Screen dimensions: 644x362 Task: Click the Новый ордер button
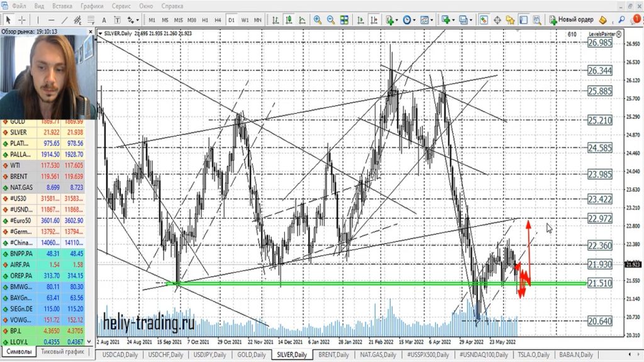tap(571, 19)
